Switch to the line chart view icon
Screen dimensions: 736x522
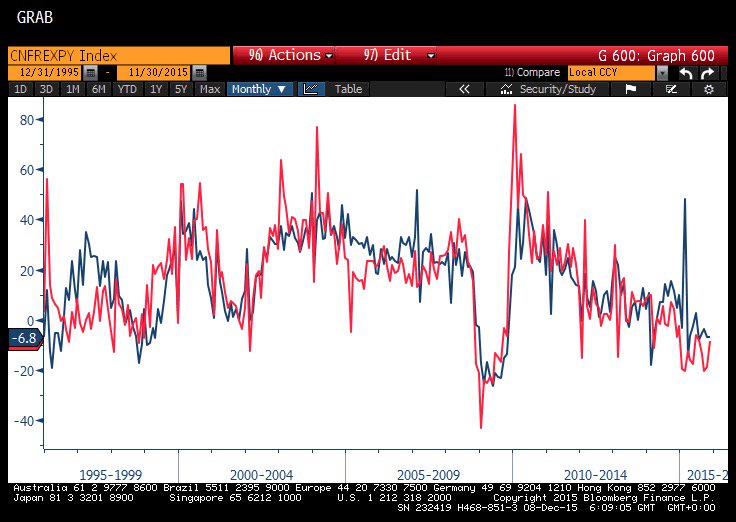(311, 89)
